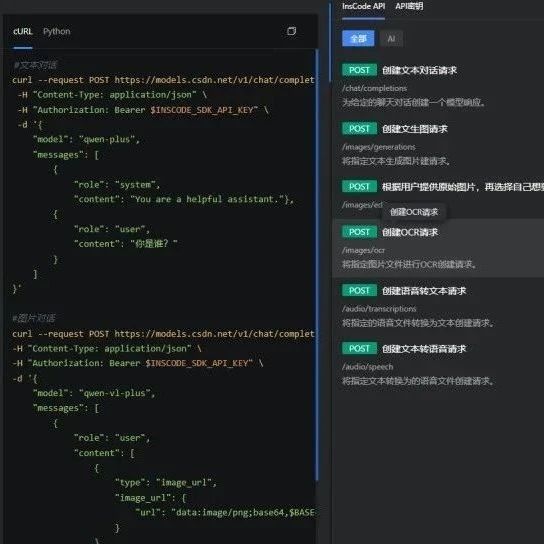Screen dimensions: 544x544
Task: Click the "model": "qwen-vl-plus" code line
Action: [x=94, y=393]
